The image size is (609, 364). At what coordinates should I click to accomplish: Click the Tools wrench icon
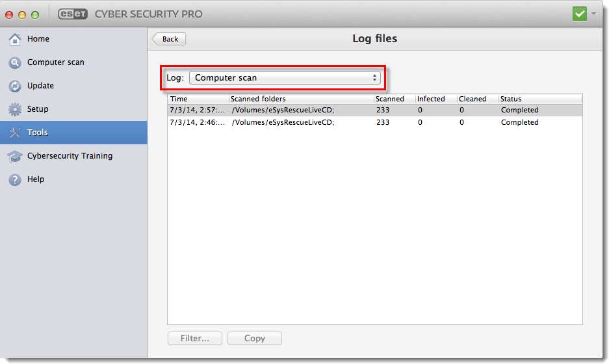[15, 133]
